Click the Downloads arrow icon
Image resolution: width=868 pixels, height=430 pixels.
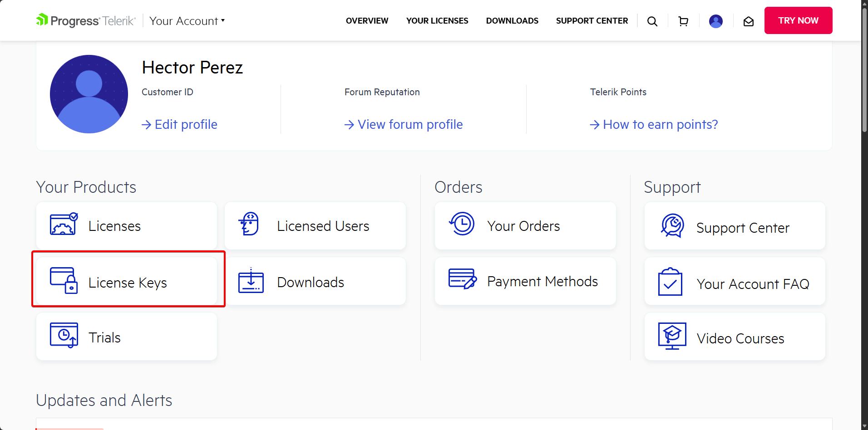click(251, 280)
